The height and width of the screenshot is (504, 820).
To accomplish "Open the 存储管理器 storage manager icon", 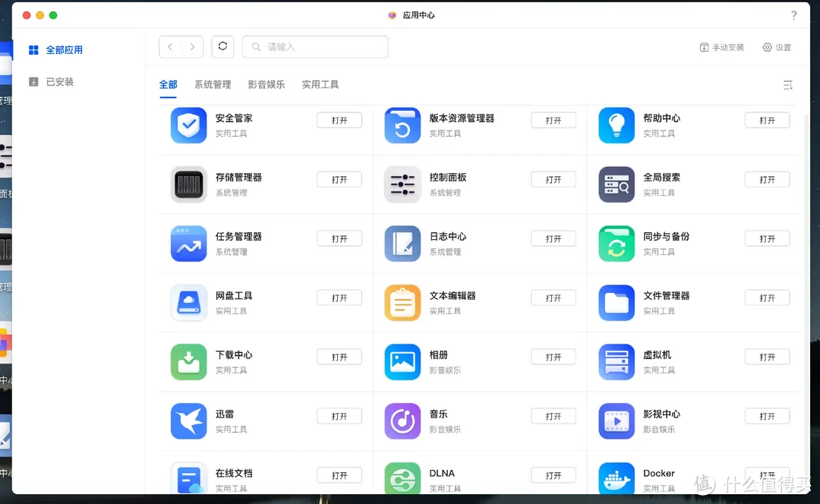I will 188,184.
